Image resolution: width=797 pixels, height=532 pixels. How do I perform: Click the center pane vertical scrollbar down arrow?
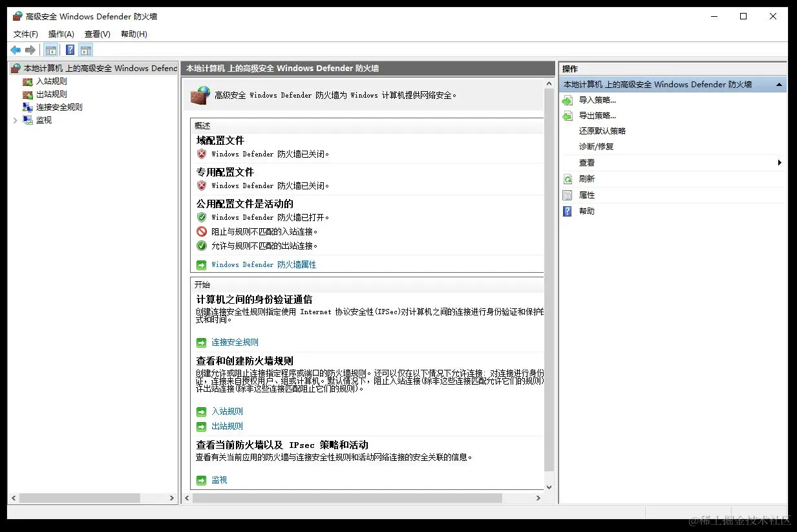549,487
